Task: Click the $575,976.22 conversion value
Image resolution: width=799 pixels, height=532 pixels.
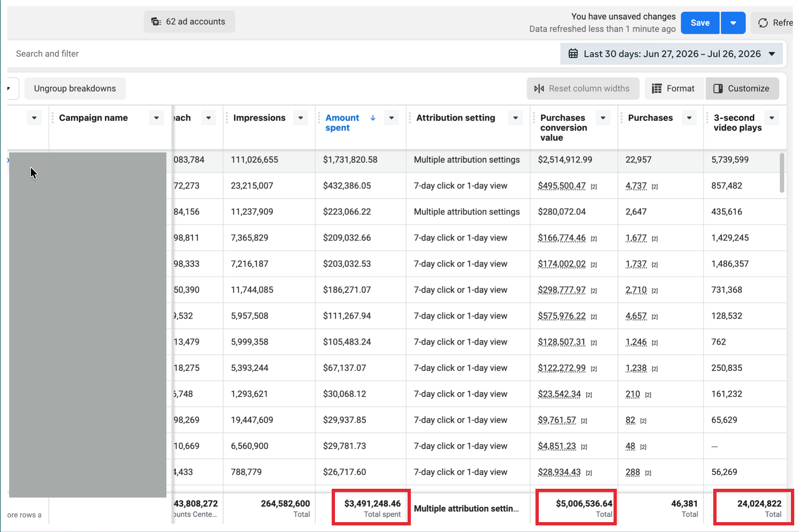Action: (x=561, y=316)
